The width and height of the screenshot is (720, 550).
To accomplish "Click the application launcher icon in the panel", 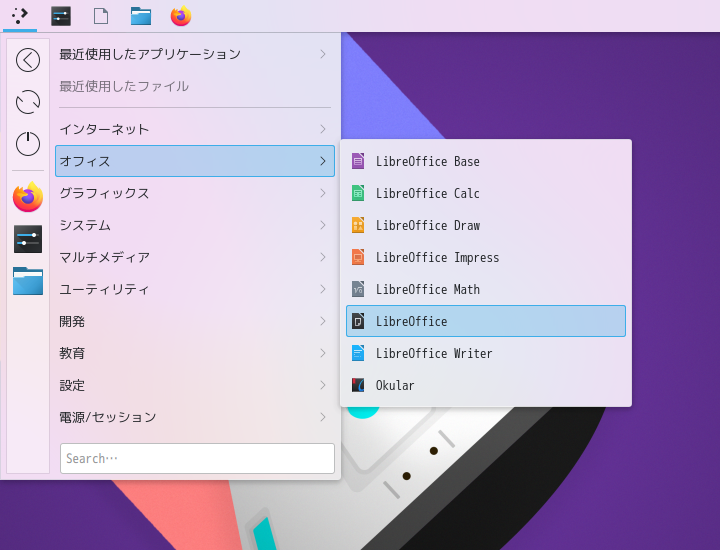I will pos(20,16).
